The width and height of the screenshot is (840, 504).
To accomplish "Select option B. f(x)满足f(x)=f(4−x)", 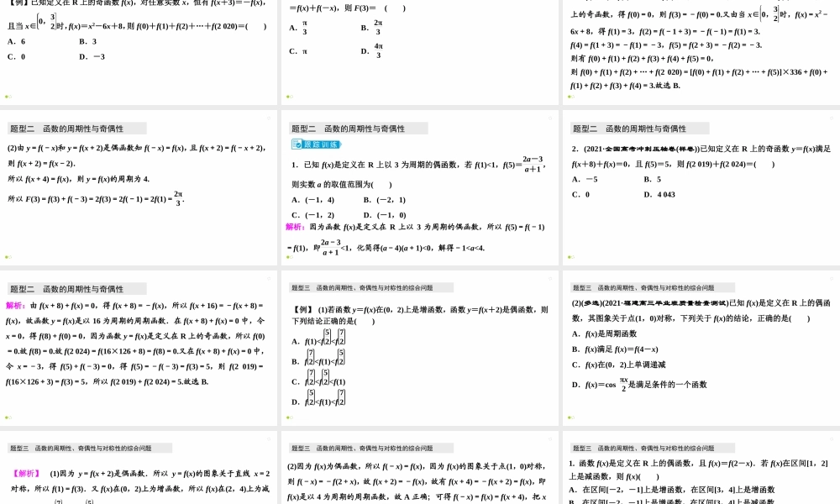I will click(x=615, y=349).
